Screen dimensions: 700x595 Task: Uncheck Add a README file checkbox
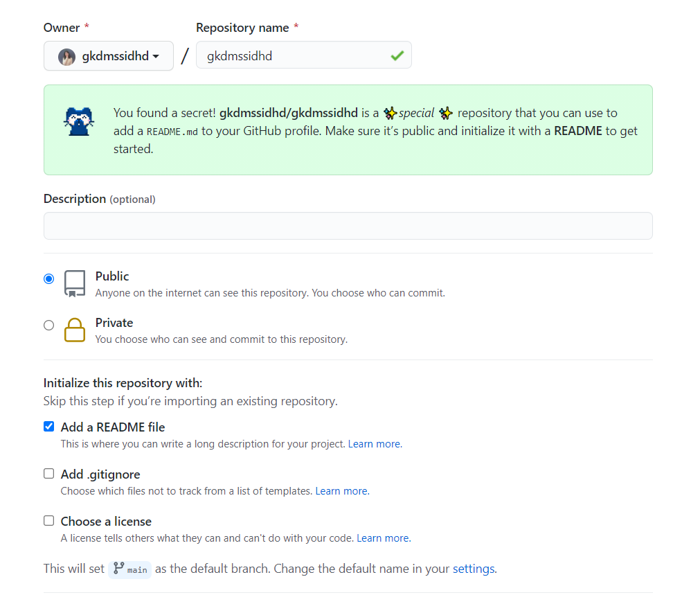[49, 427]
